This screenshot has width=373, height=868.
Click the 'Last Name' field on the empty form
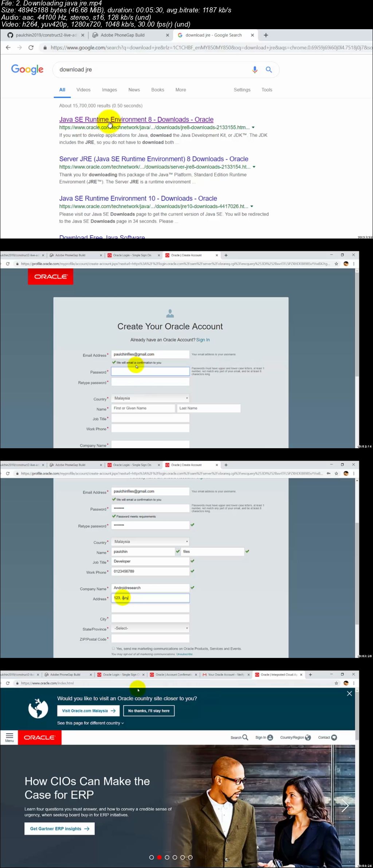(x=209, y=408)
